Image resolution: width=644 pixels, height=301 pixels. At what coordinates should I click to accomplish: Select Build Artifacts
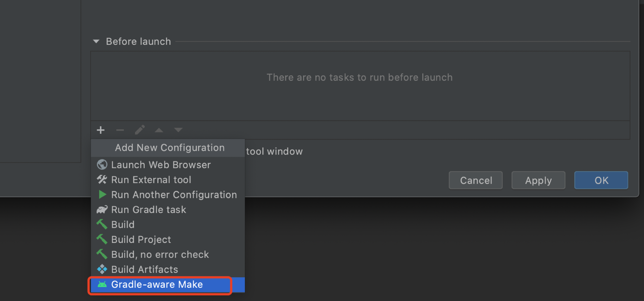144,269
